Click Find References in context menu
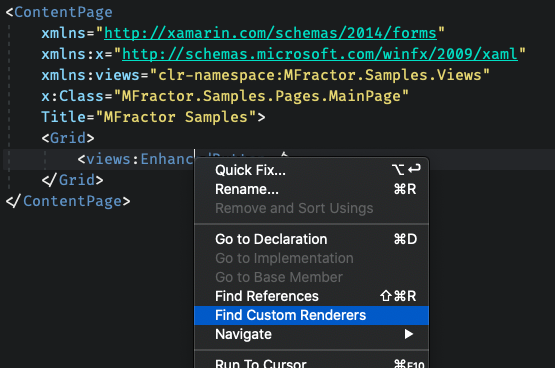The width and height of the screenshot is (555, 368). (311, 296)
